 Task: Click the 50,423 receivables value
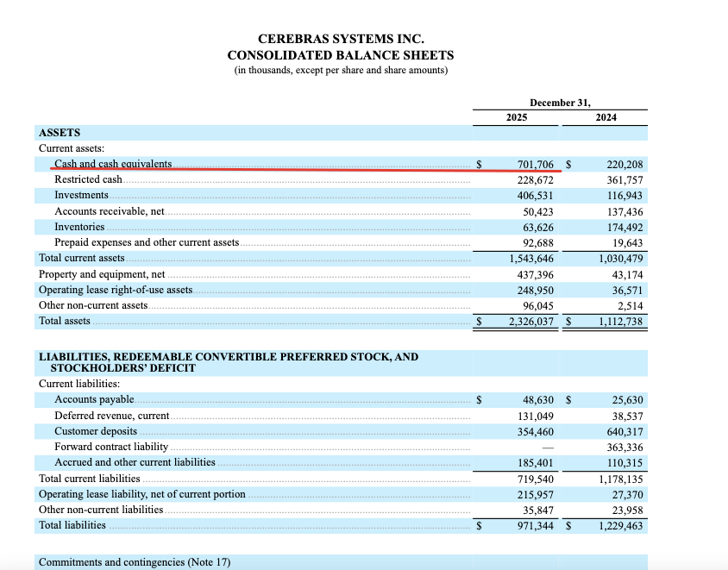click(538, 212)
